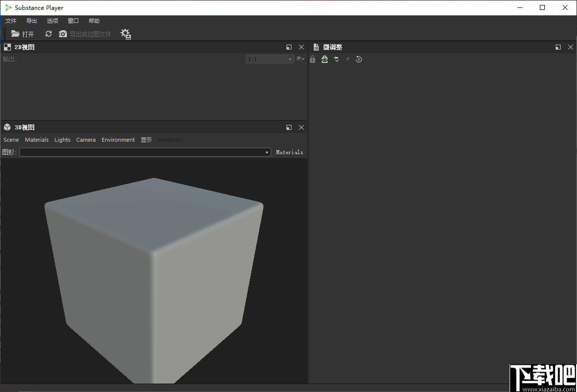This screenshot has width=577, height=392.
Task: Toggle the pin icon in 微调整 panel
Action: pos(347,59)
